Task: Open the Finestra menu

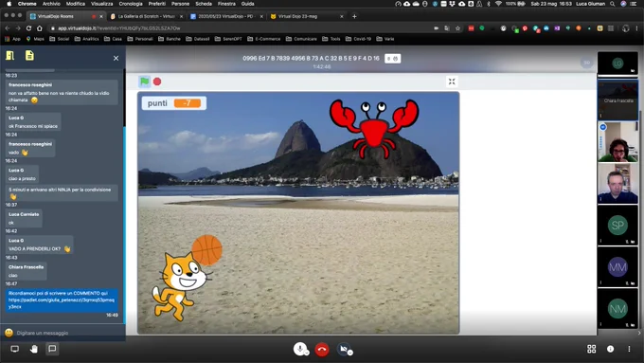Action: (x=226, y=4)
